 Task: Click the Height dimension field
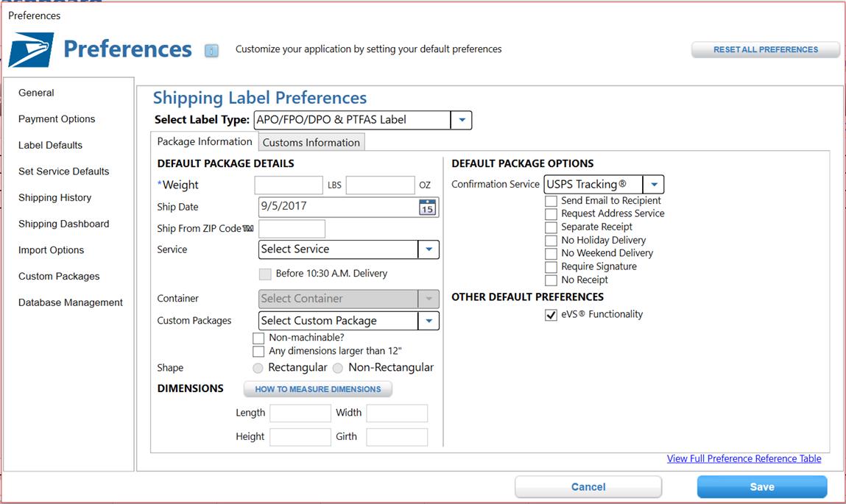[x=300, y=437]
